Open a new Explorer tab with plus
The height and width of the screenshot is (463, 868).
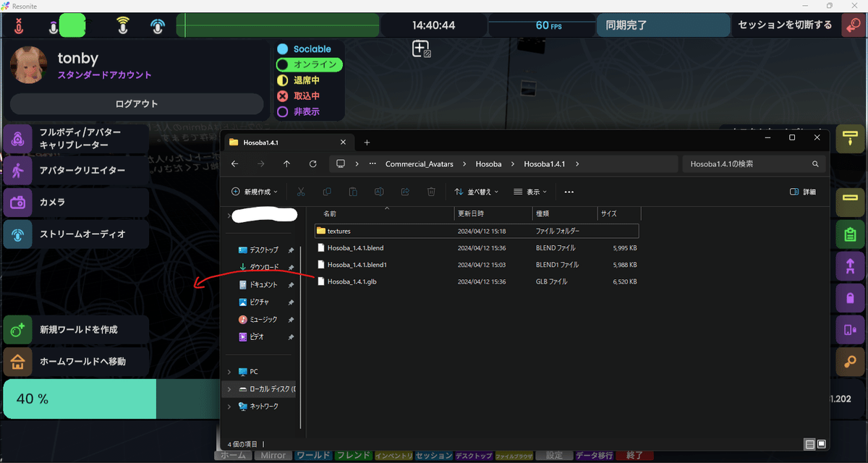[x=367, y=143]
